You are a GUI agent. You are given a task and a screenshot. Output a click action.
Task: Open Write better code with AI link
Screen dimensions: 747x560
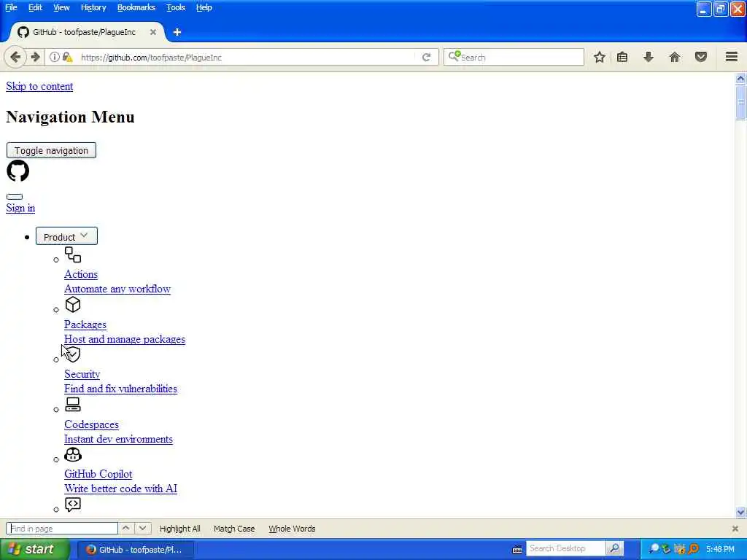pos(120,489)
